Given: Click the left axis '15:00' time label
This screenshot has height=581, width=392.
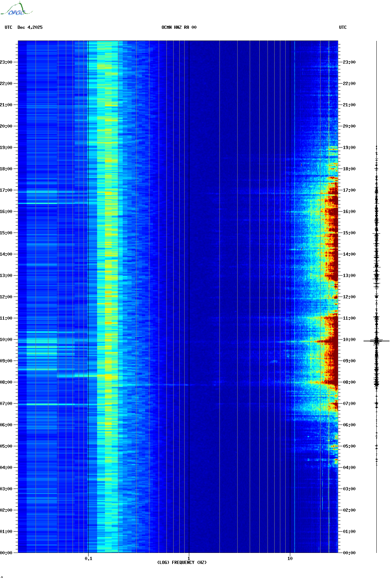Looking at the screenshot, I should coord(6,233).
